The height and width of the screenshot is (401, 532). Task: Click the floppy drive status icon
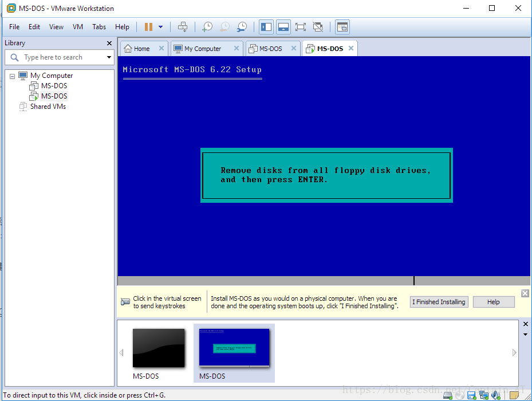coord(472,395)
